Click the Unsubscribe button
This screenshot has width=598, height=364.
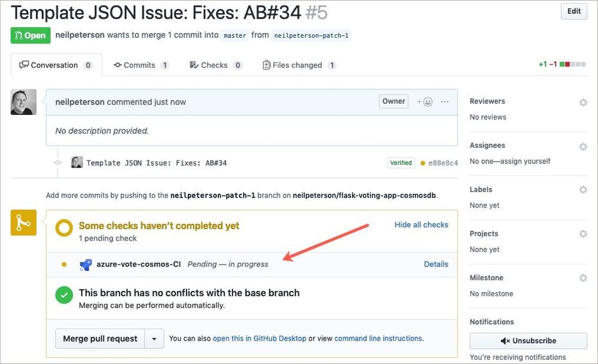click(528, 341)
